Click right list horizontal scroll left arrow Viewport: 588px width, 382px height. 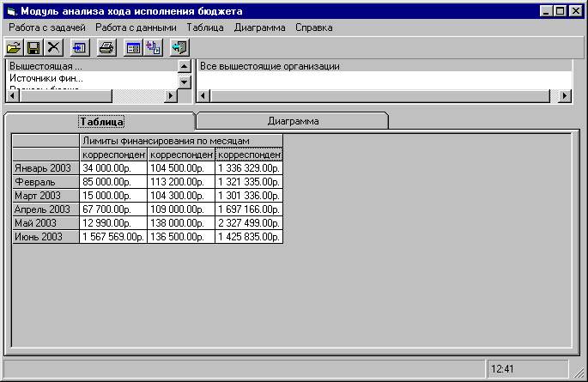coord(203,96)
